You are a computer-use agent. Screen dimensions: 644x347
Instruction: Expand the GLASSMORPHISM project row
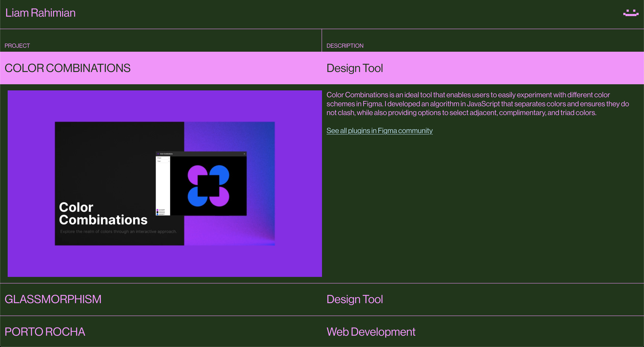click(53, 299)
